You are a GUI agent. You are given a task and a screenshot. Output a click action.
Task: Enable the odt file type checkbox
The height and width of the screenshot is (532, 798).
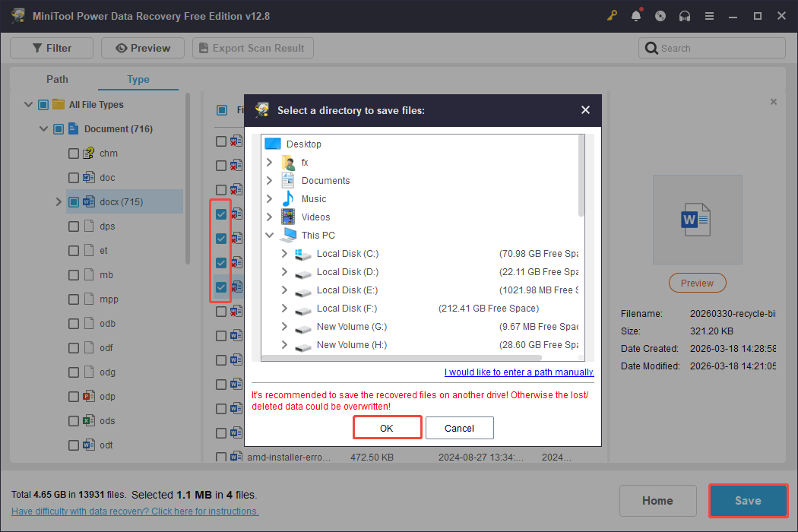point(73,445)
